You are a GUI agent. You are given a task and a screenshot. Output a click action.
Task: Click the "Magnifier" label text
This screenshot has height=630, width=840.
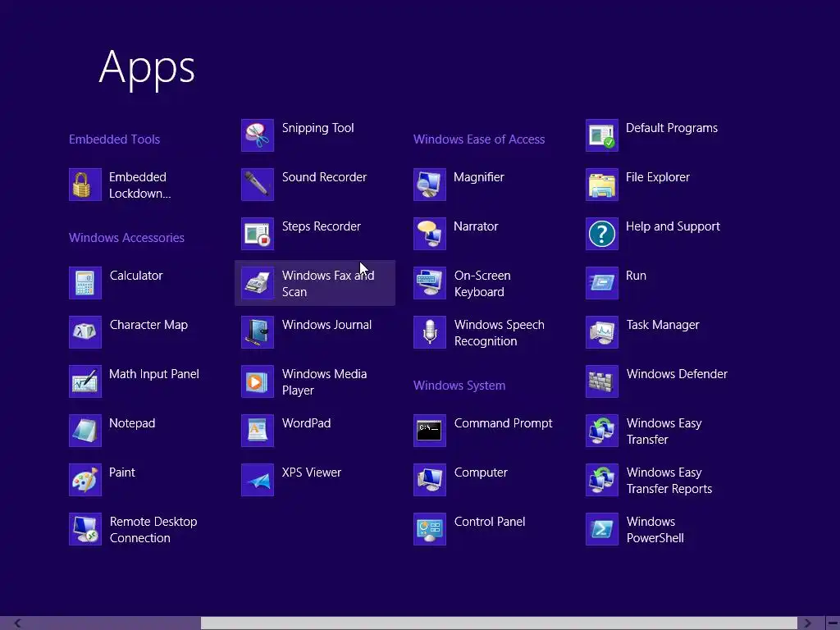479,177
